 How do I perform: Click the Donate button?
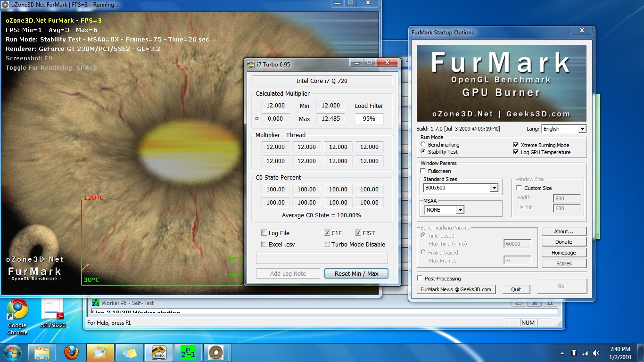[x=564, y=242]
